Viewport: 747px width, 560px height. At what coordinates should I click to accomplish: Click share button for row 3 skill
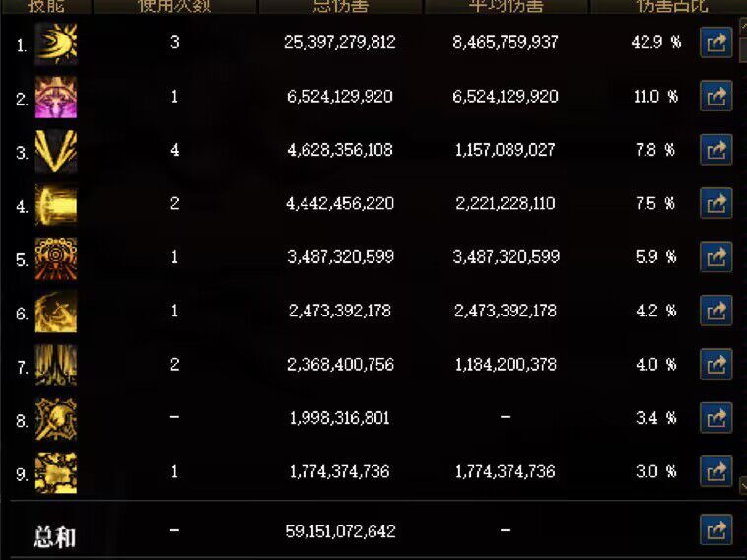715,150
